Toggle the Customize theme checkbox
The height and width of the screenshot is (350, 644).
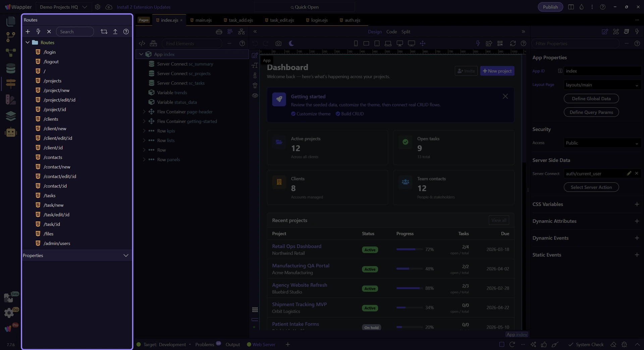click(x=293, y=114)
